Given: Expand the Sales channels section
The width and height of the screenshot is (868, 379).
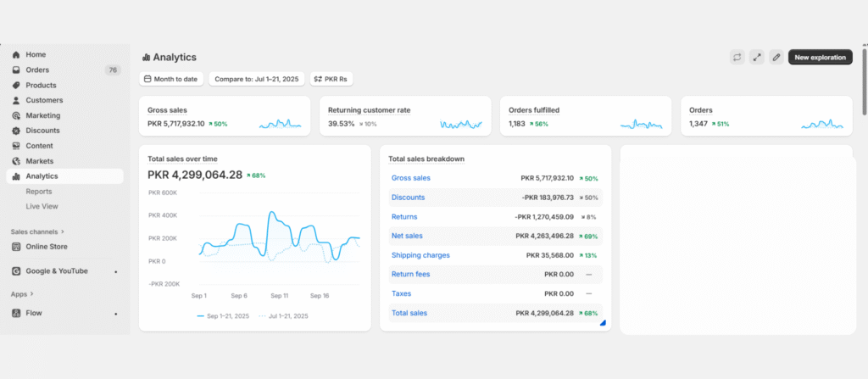Looking at the screenshot, I should pos(38,231).
